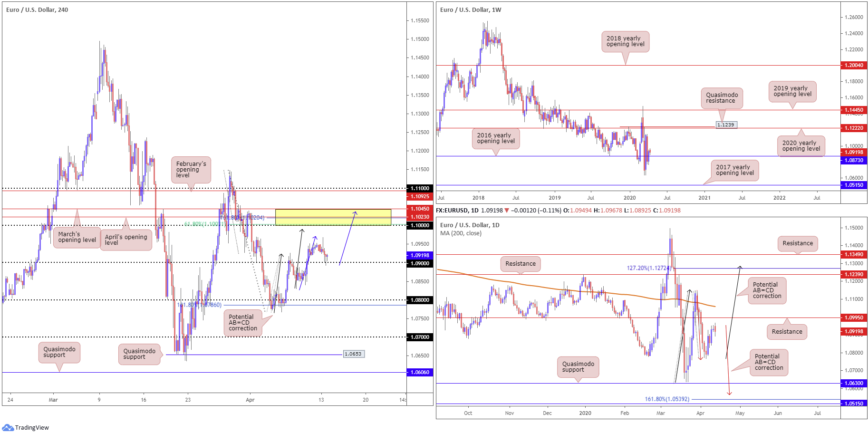
Task: Click the 2022 label on the weekly time axis
Action: tap(780, 198)
